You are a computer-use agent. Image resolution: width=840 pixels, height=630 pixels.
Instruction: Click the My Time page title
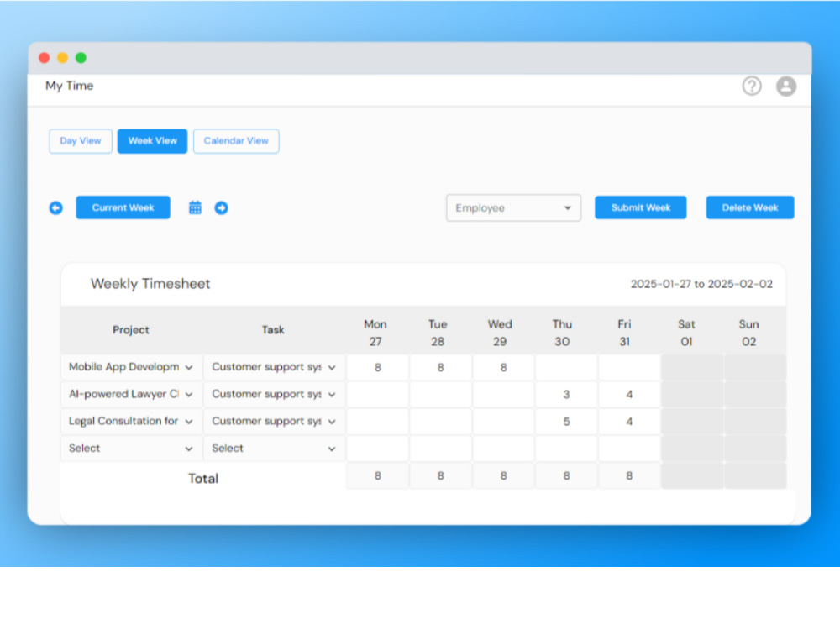[69, 86]
